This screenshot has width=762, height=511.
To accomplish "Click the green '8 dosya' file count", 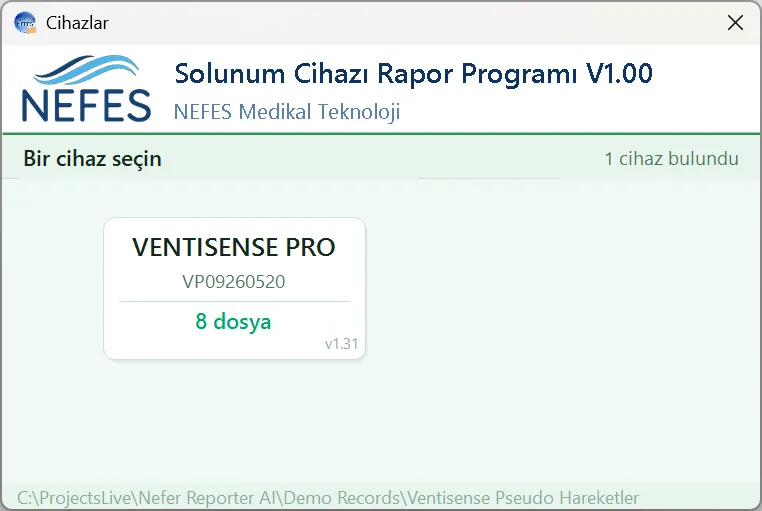I will click(233, 322).
